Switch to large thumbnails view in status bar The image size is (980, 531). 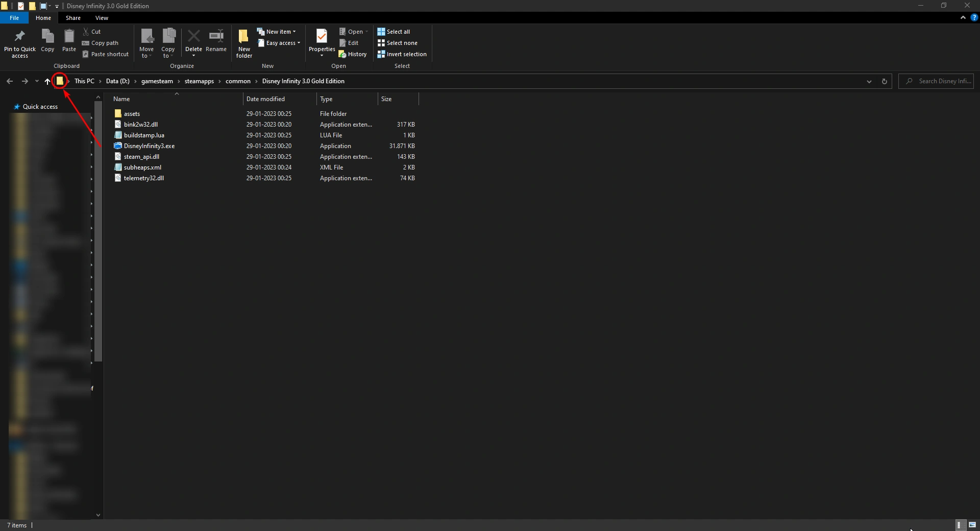(x=972, y=525)
